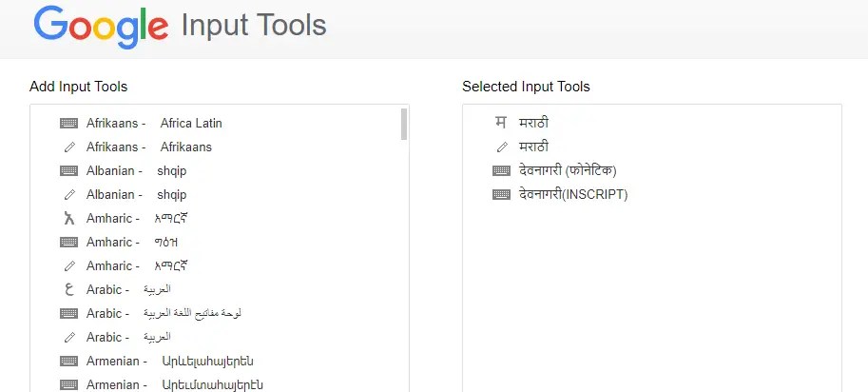Viewport: 868px width, 392px height.
Task: Click the Google logo
Action: (x=100, y=27)
